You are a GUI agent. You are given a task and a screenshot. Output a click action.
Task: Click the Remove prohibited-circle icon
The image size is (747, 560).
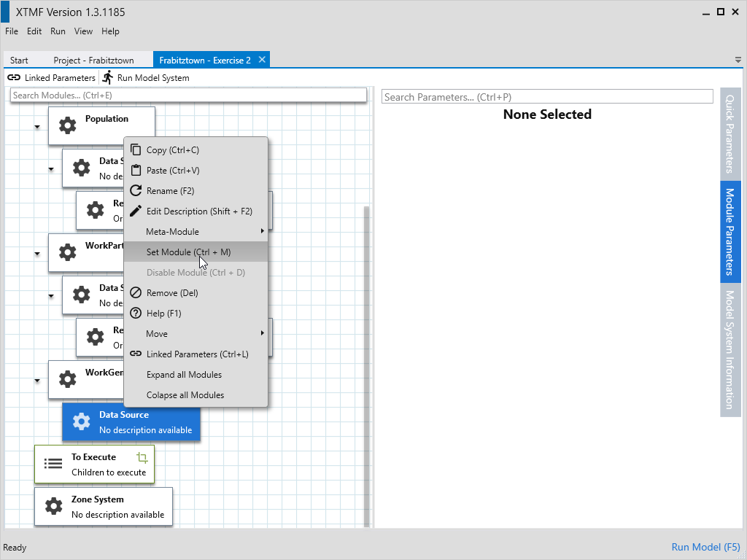(x=135, y=293)
